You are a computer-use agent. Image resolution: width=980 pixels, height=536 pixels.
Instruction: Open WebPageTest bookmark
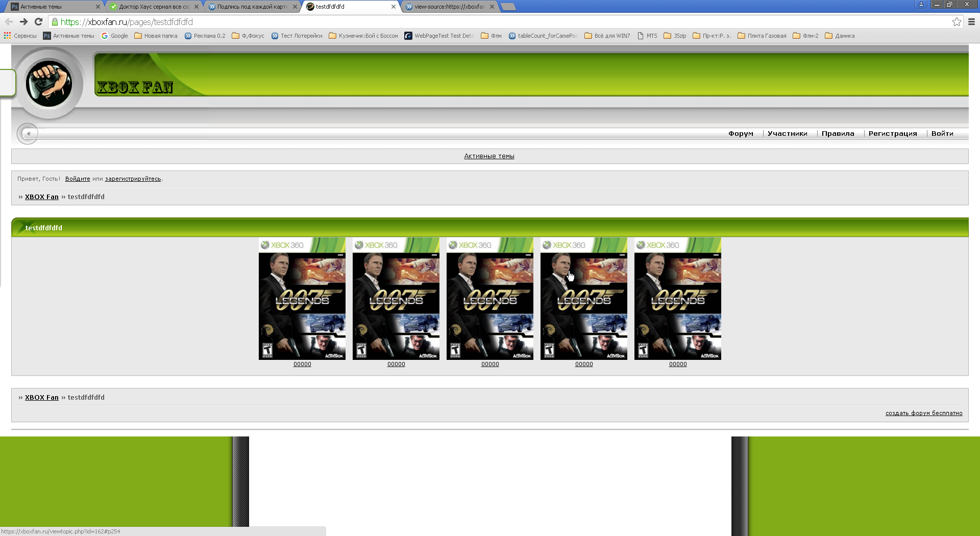tap(439, 36)
